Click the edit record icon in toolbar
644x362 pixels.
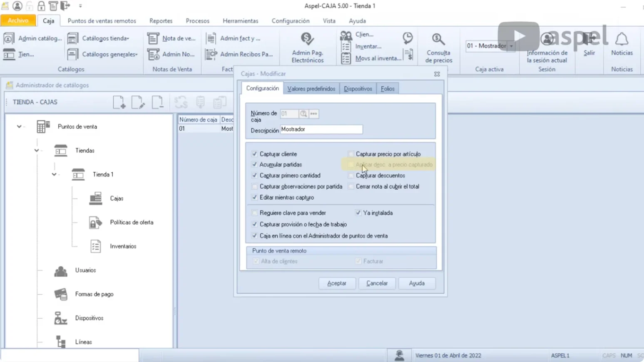pyautogui.click(x=138, y=102)
